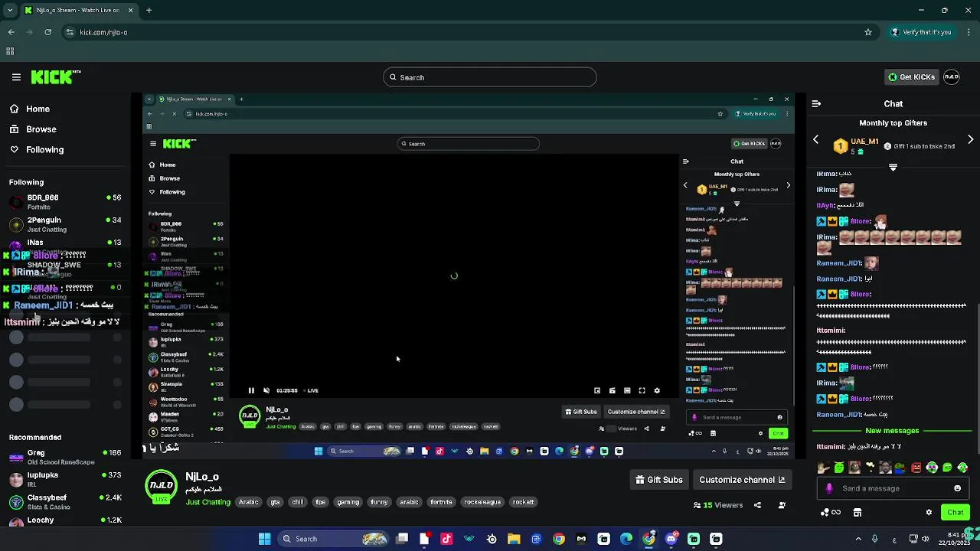Go to Browse in Kick sidebar
The width and height of the screenshot is (980, 551).
click(x=34, y=129)
